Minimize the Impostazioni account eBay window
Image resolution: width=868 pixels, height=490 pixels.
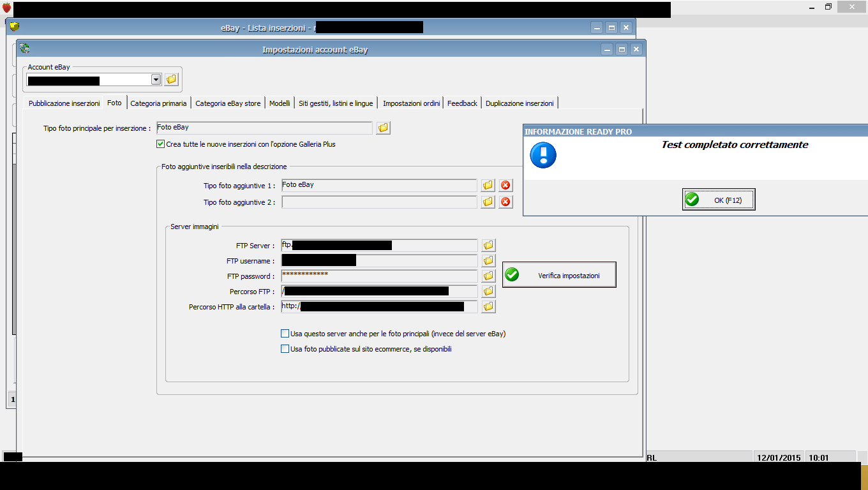(607, 49)
